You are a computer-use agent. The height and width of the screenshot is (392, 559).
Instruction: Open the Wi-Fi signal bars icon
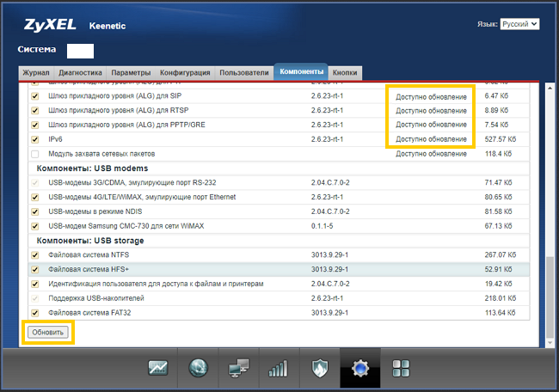[x=278, y=368]
